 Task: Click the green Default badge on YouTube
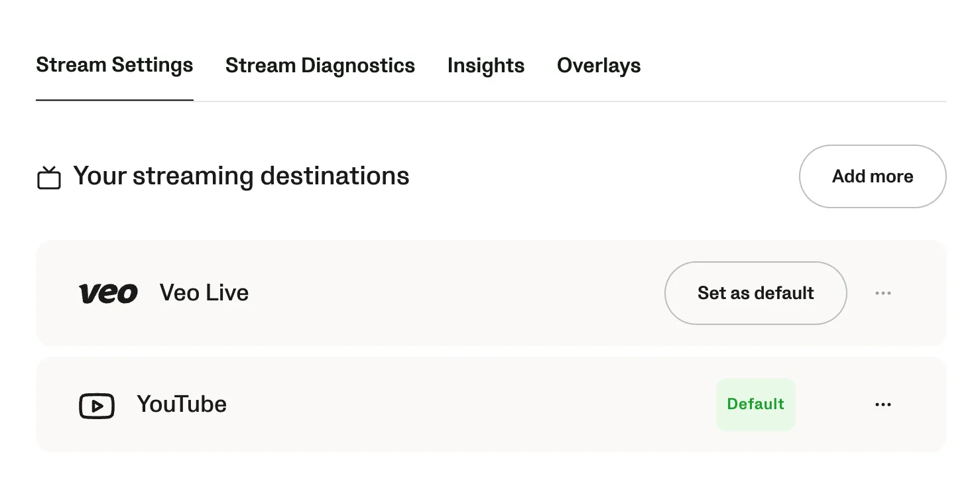(x=755, y=405)
